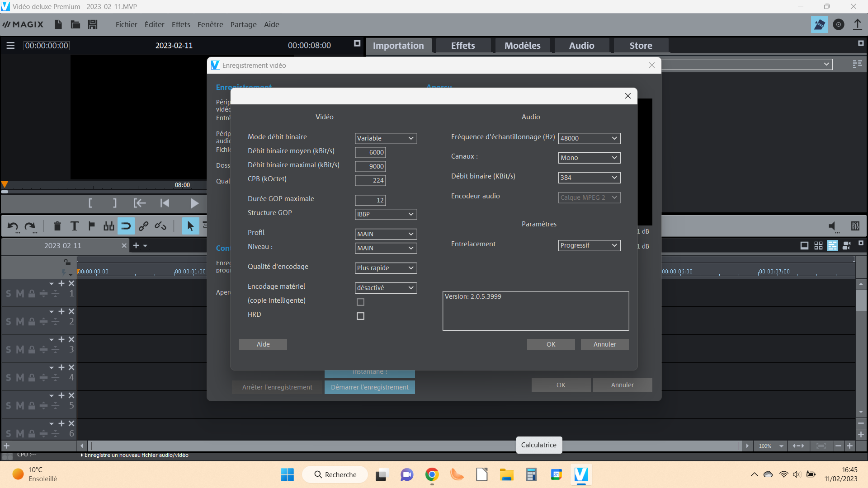Click the set marker flag icon
Image resolution: width=868 pixels, height=488 pixels.
[92, 226]
